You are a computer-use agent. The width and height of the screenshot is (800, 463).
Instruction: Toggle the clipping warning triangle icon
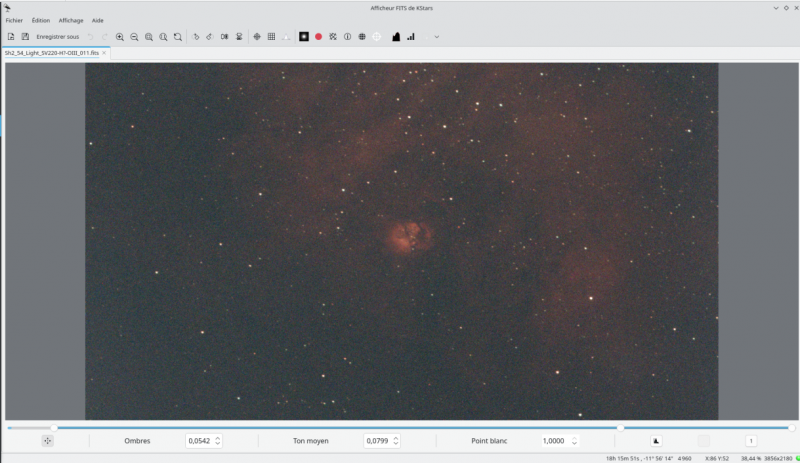286,37
